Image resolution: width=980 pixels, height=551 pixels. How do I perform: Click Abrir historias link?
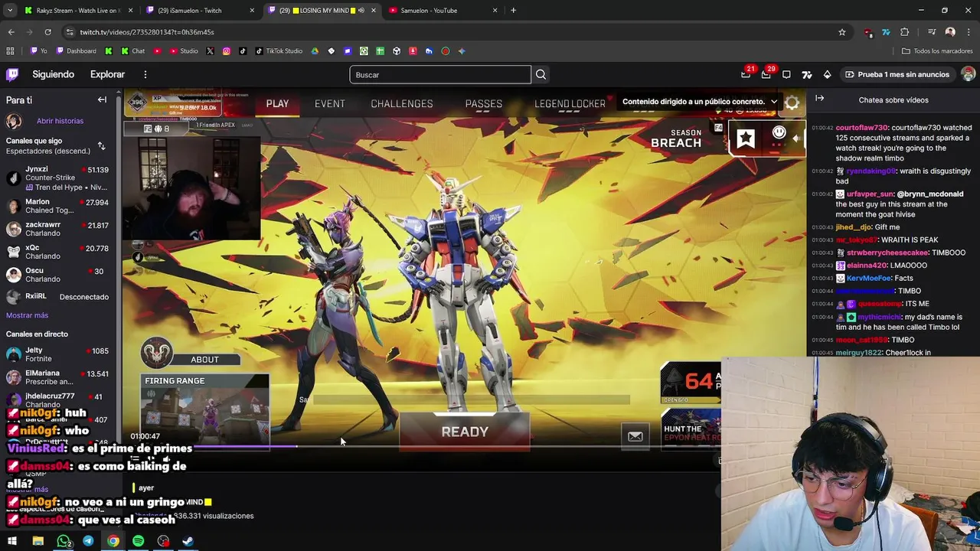point(60,121)
